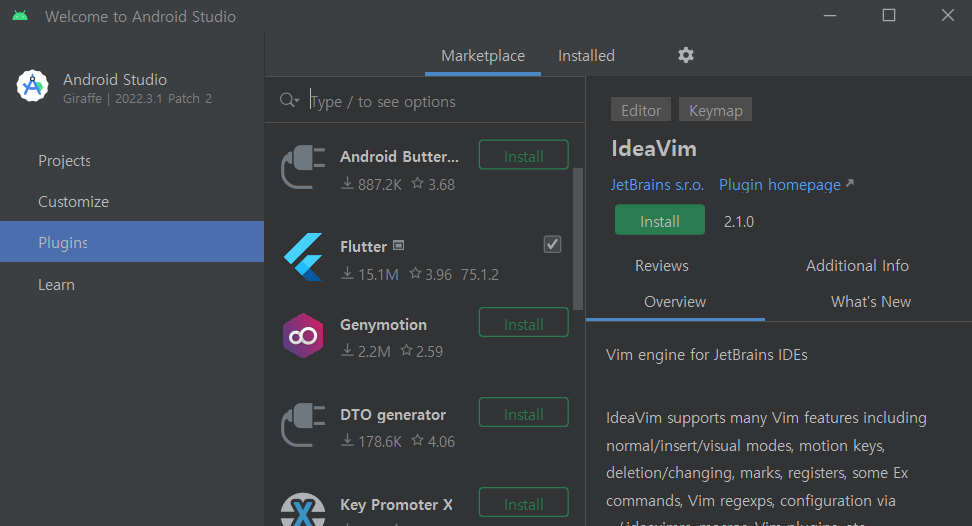Open the What's New tab

pos(871,302)
